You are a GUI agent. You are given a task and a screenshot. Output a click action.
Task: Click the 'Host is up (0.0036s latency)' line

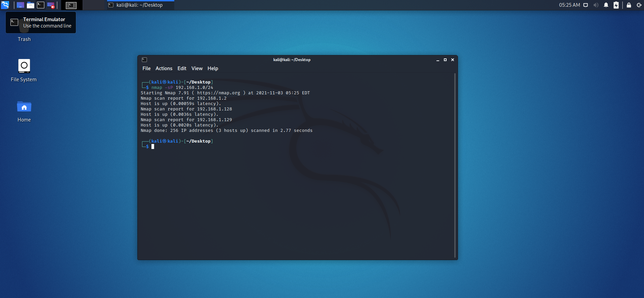pyautogui.click(x=180, y=114)
